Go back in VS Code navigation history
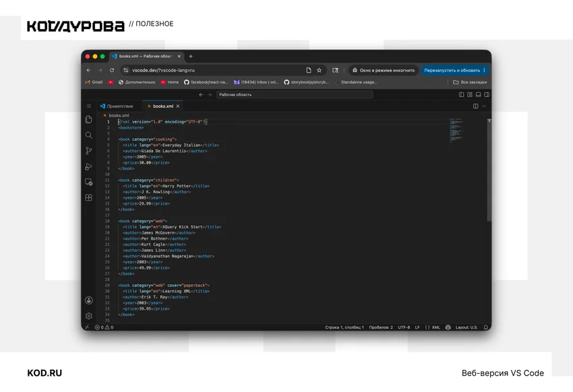The image size is (573, 392). click(201, 94)
